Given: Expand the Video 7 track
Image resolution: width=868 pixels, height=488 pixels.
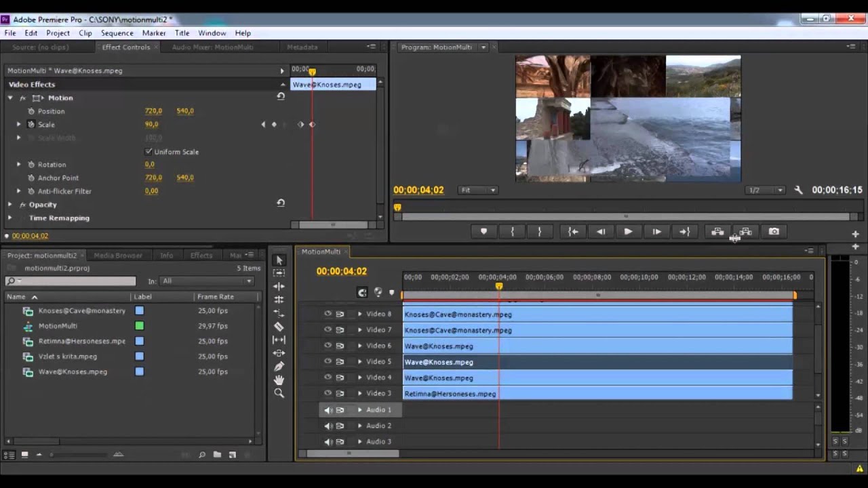Looking at the screenshot, I should coord(360,330).
